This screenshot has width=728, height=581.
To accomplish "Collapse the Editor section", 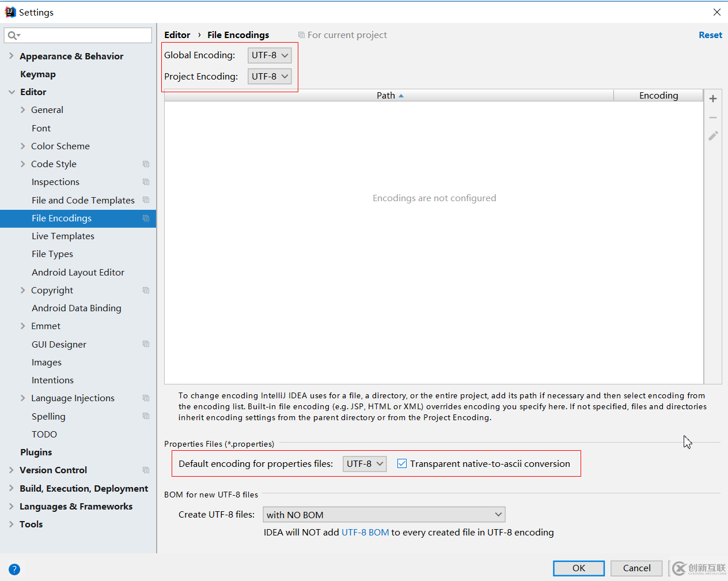I will click(x=12, y=92).
